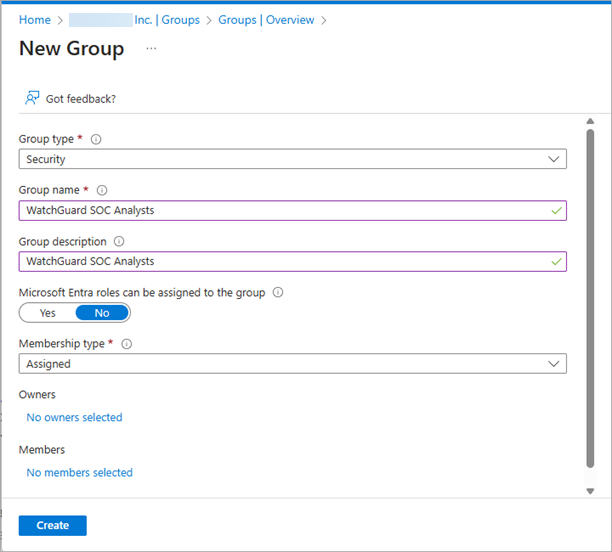This screenshot has width=612, height=552.
Task: Expand the Membership type dropdown
Action: [x=553, y=364]
